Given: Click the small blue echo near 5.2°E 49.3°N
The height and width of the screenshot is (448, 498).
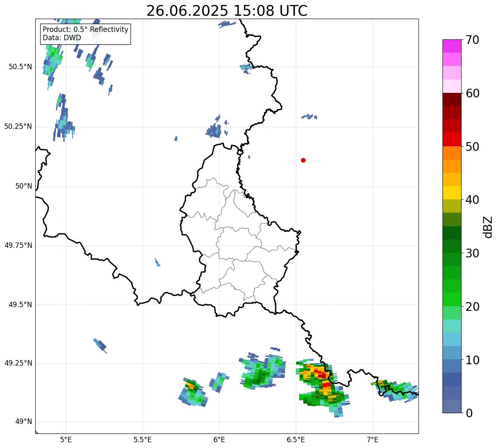Looking at the screenshot, I should [100, 345].
